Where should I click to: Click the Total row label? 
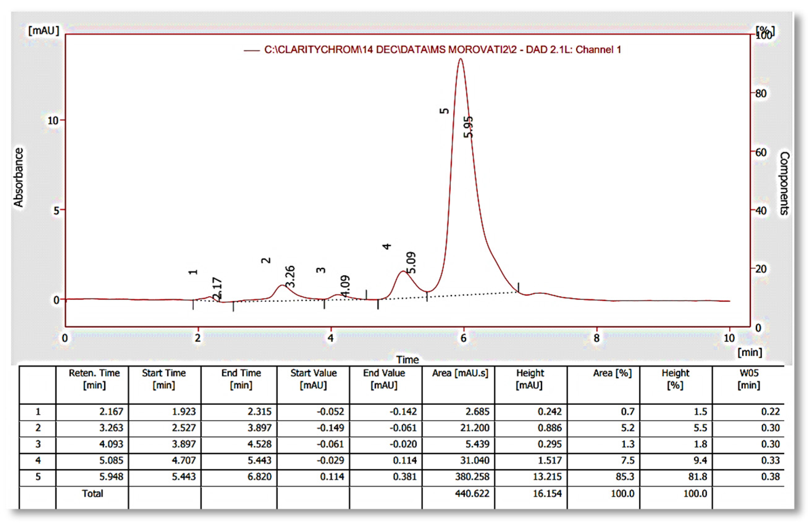coord(92,494)
